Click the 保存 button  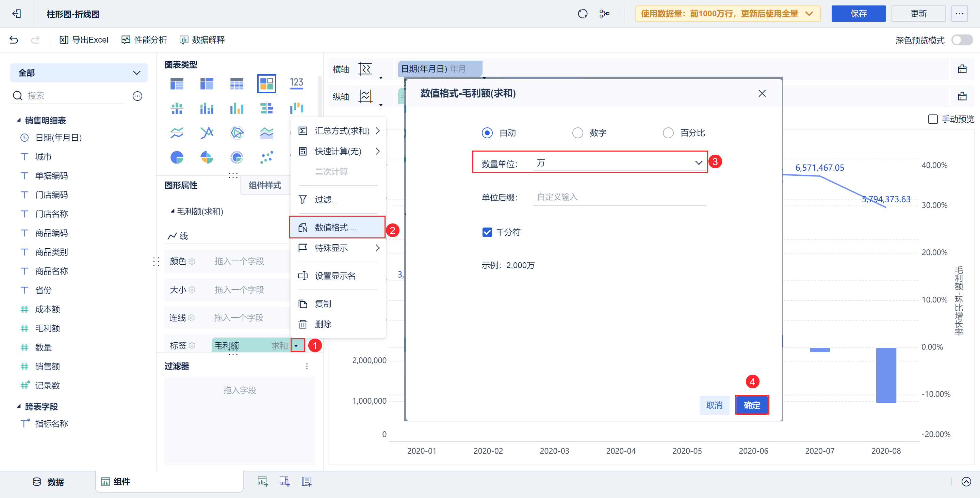pos(858,13)
